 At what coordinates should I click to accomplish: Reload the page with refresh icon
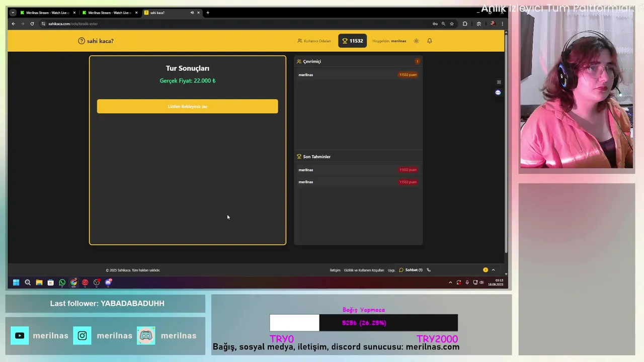point(32,24)
